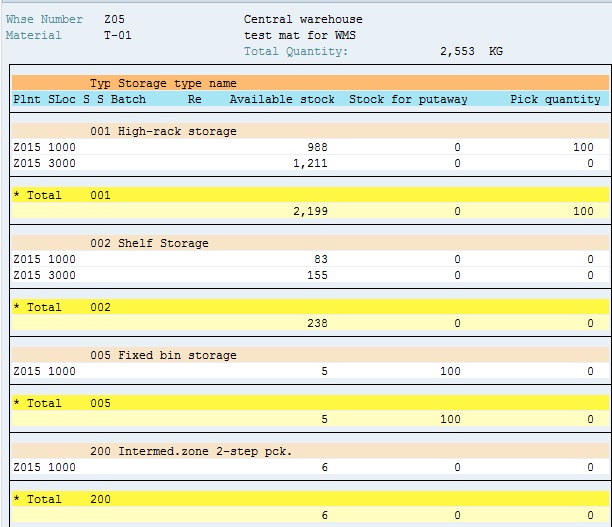This screenshot has height=527, width=612.
Task: Select available stock 83 in Shelf Storage
Action: [x=320, y=259]
